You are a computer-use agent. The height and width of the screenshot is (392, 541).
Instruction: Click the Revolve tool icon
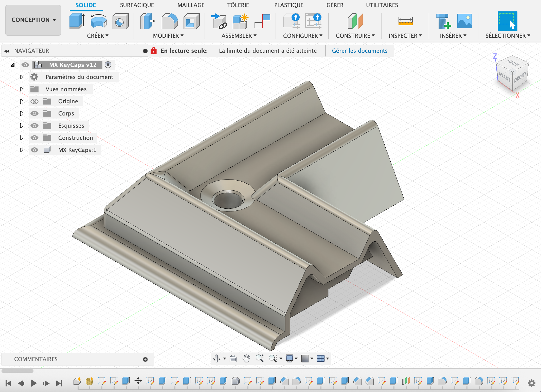(98, 21)
